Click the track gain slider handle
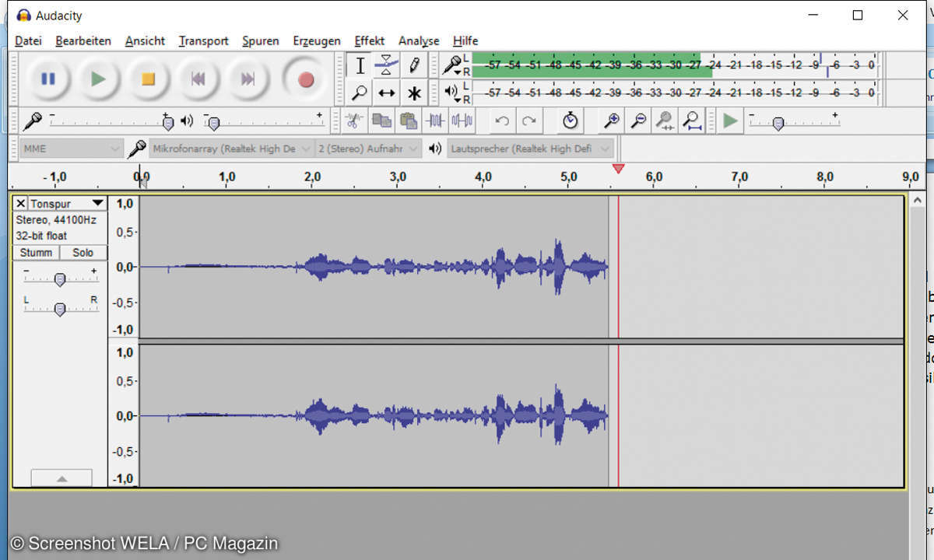Image resolution: width=934 pixels, height=560 pixels. [x=59, y=280]
